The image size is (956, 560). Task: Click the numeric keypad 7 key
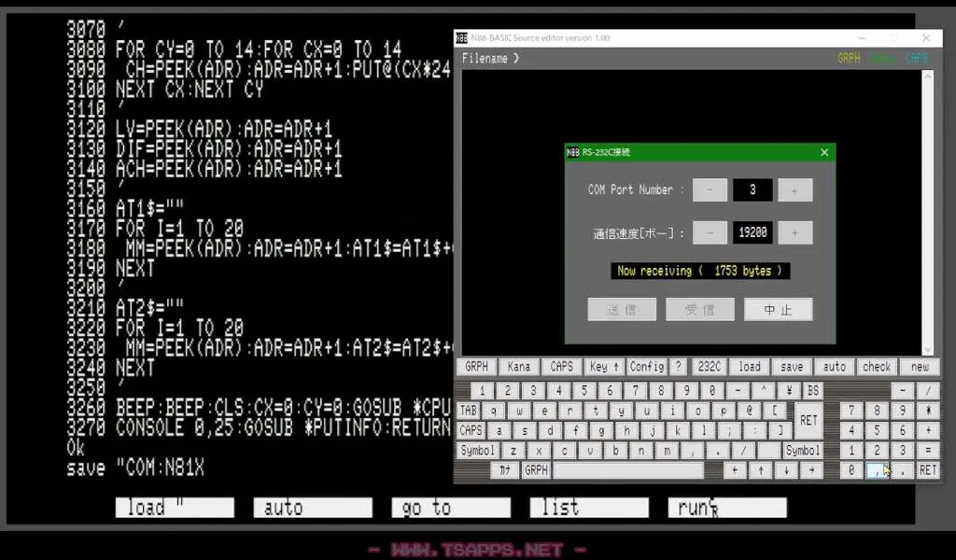851,411
